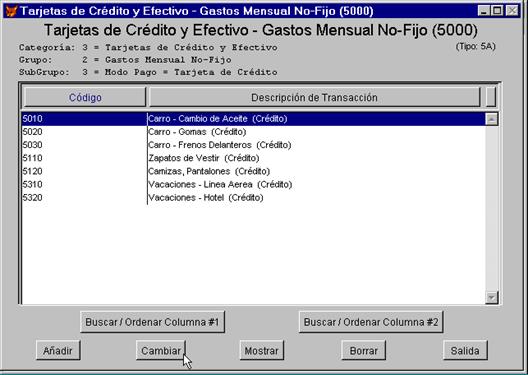
Task: Click Buscar / Ordenar Columna #2
Action: coord(371,322)
